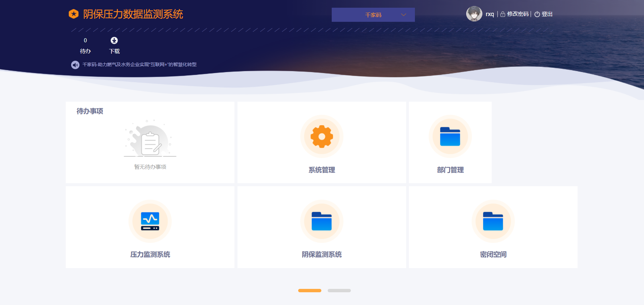Viewport: 644px width, 305px height.
Task: Click the 阴保压力数据监测系统 title
Action: (x=133, y=14)
